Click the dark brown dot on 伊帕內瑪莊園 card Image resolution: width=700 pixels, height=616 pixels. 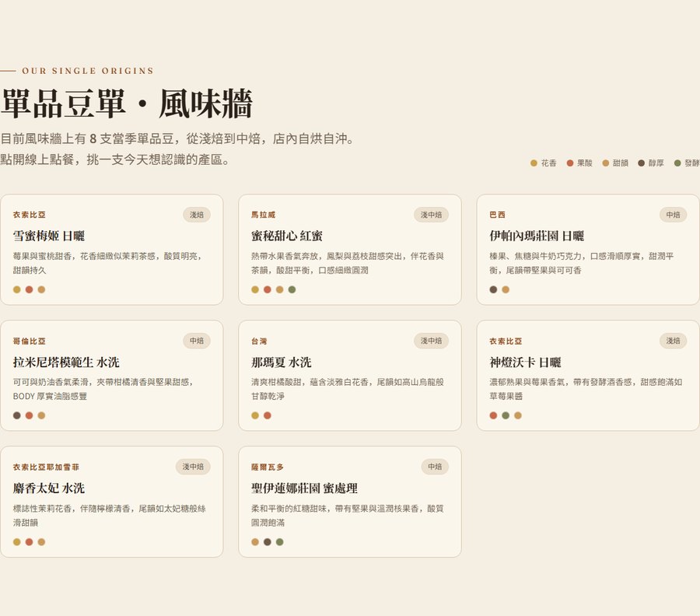point(493,289)
